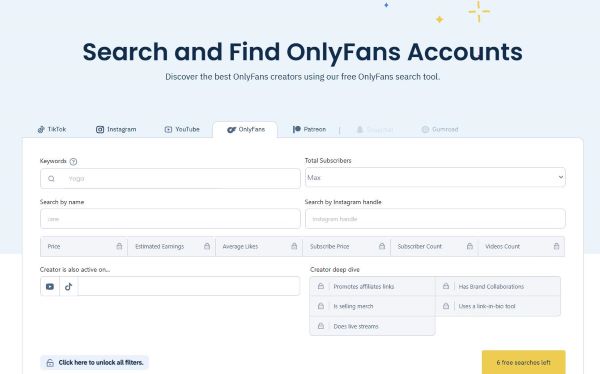Switch to the Instagram tab

pos(116,129)
